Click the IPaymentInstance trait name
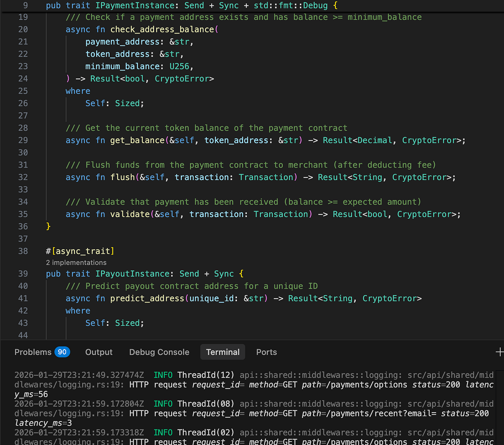This screenshot has height=445, width=504. point(135,5)
